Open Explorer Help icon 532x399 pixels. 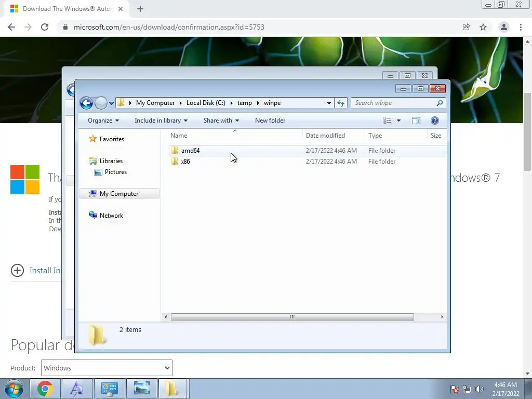pos(435,121)
